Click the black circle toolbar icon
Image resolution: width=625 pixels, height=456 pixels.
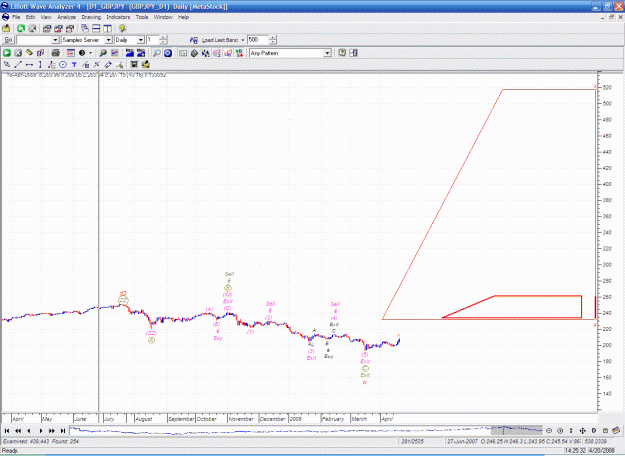[x=82, y=53]
